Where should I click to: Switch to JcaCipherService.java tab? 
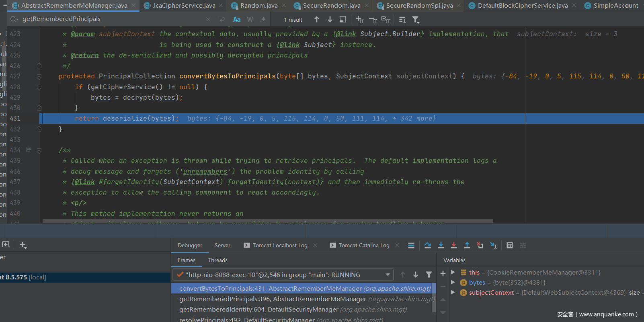pyautogui.click(x=184, y=6)
